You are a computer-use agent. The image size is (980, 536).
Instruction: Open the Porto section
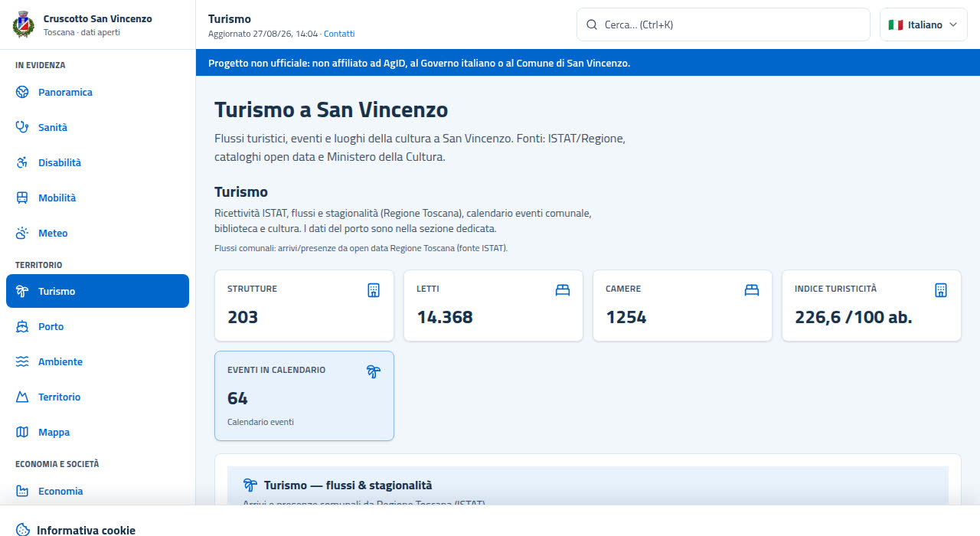97,326
